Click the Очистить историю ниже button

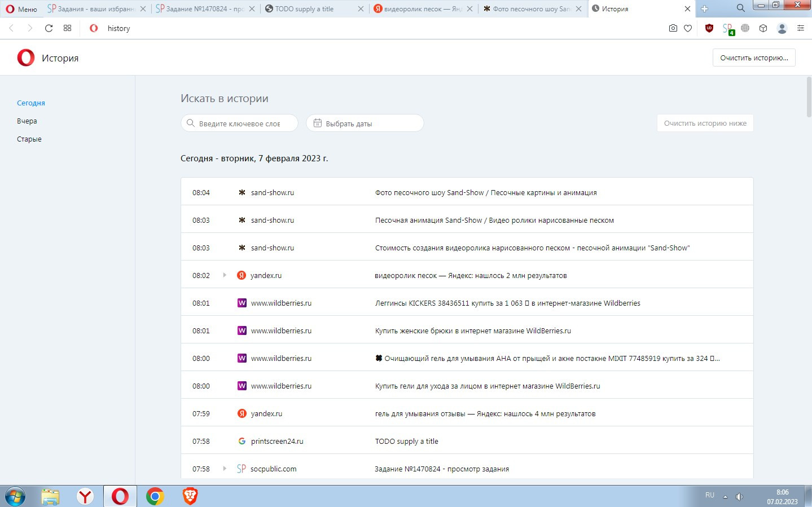[x=705, y=123]
